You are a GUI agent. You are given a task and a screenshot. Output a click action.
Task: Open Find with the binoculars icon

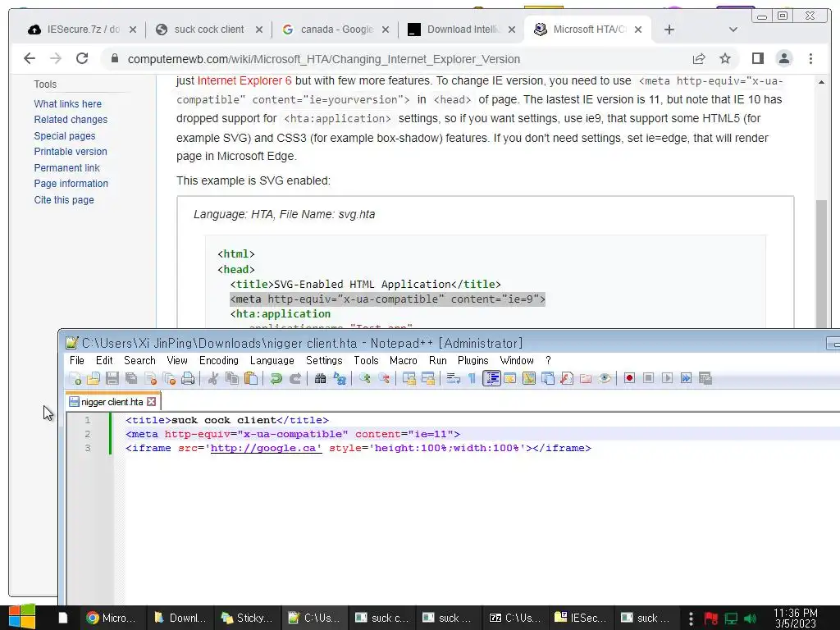pyautogui.click(x=321, y=379)
